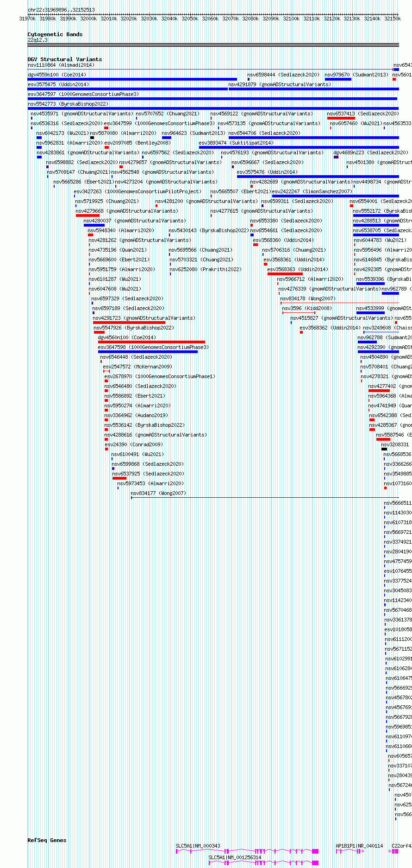The image size is (412, 868).
Task: Click esv2678970 (1000GenomesConsortiumPhase1) label
Action: [160, 376]
